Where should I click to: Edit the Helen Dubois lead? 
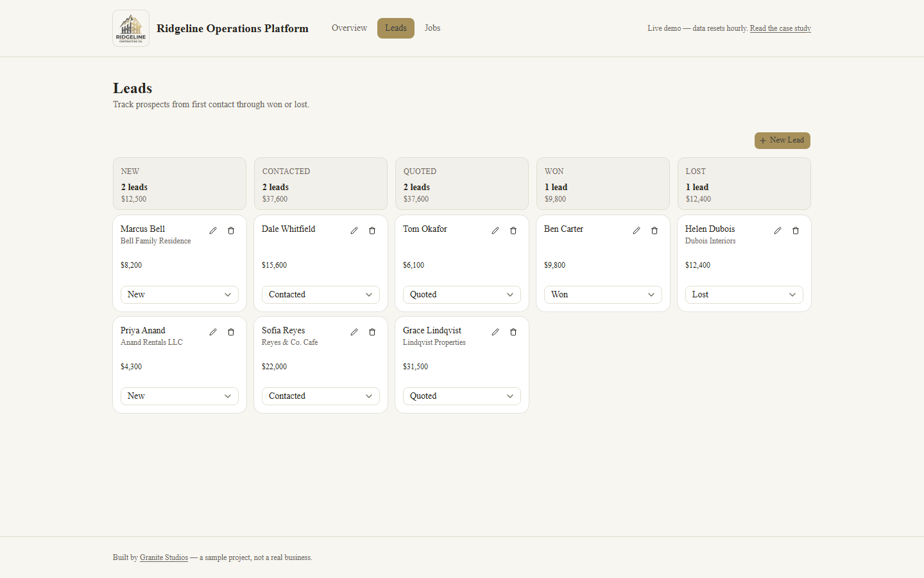click(778, 231)
